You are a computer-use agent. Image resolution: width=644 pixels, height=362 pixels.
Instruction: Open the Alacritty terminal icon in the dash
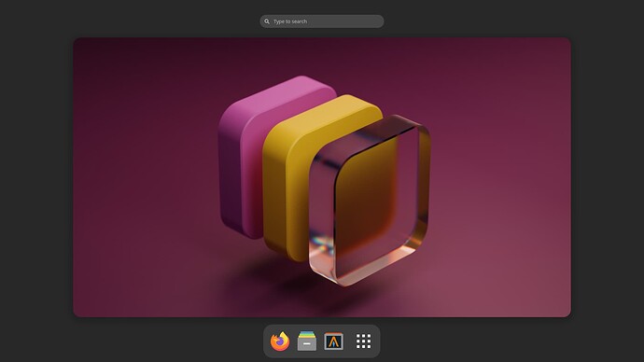click(333, 341)
